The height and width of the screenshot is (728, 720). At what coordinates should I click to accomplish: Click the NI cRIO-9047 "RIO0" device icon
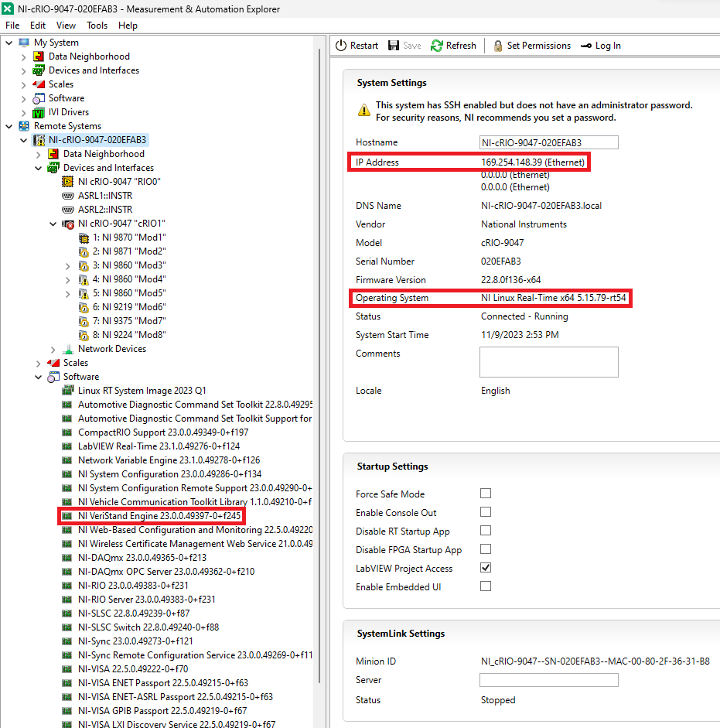coord(68,182)
